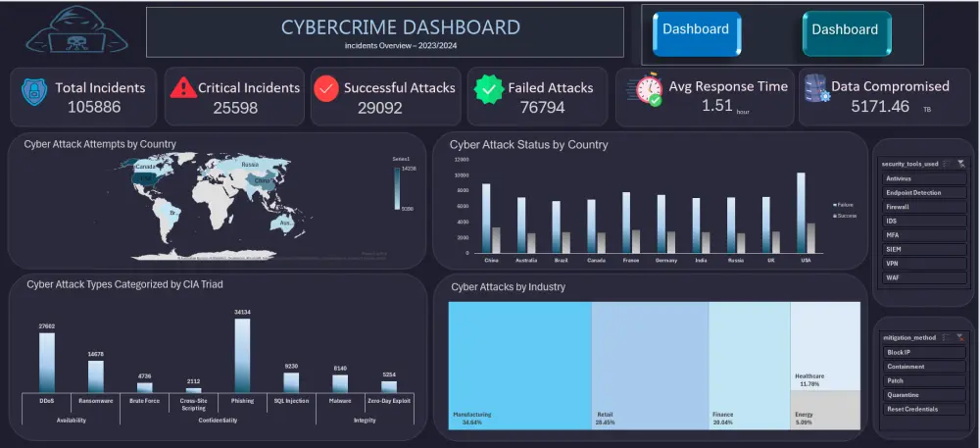
Task: Click the Manufacturing treemap block
Action: click(x=520, y=366)
